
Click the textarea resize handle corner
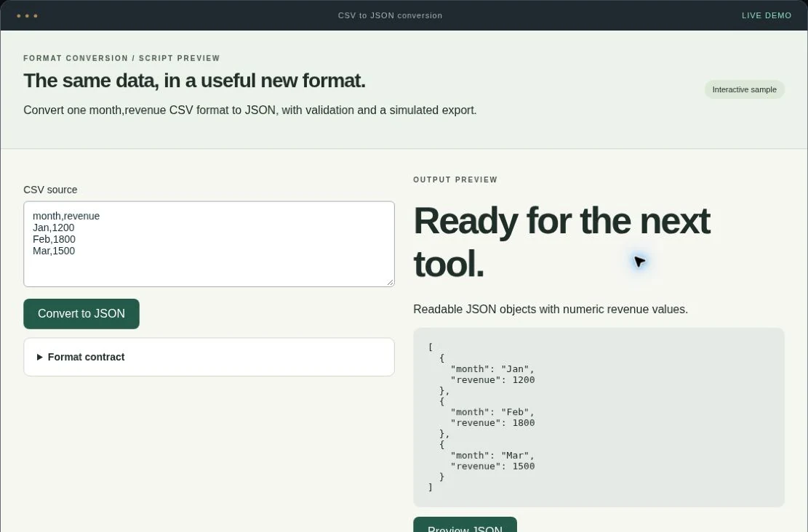[x=390, y=282]
